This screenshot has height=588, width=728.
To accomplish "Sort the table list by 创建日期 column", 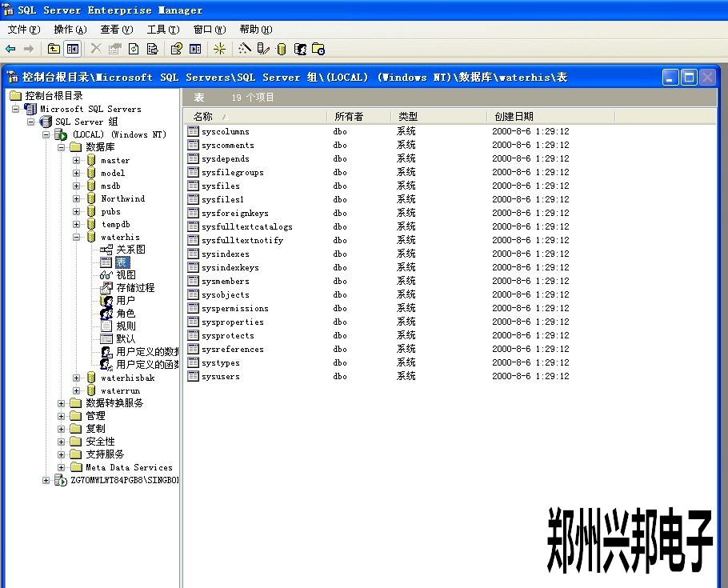I will tap(551, 117).
